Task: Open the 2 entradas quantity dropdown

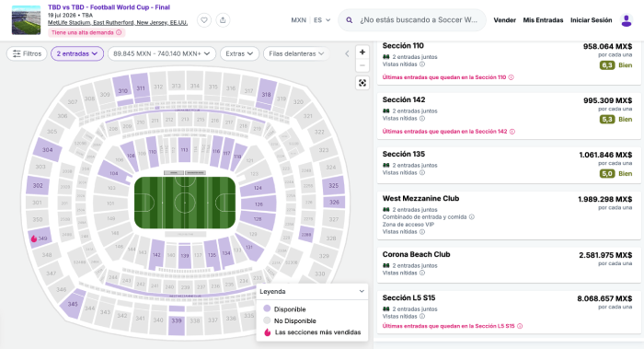Action: click(77, 53)
